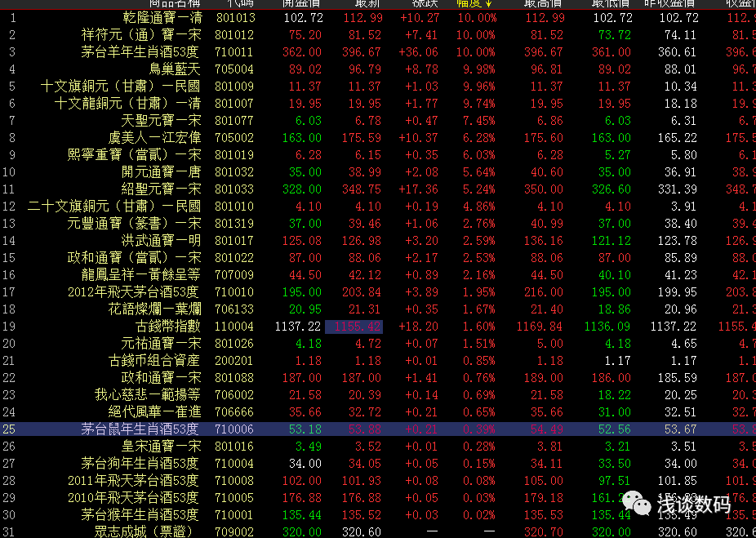Select 政和通寶(當貳)一宋 commodity
The width and height of the screenshot is (756, 538).
point(135,258)
